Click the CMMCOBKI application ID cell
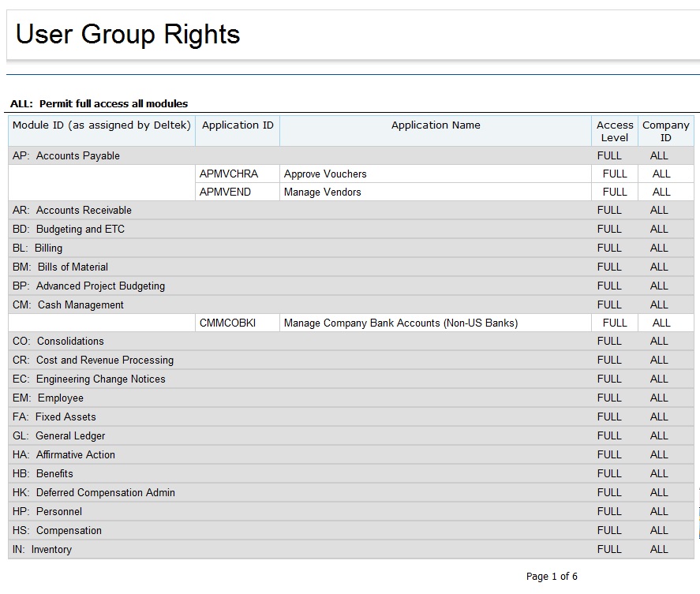The image size is (700, 594). 227,323
